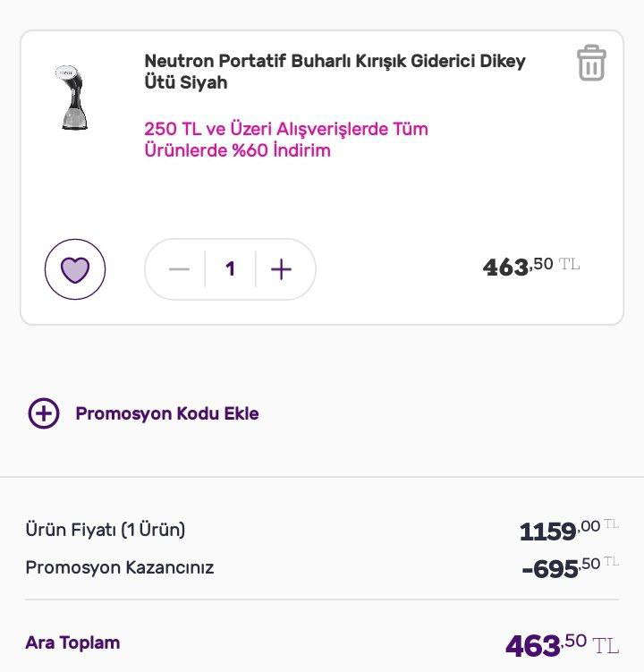Click the circled plus icon for promo code
644x672 pixels.
click(44, 413)
